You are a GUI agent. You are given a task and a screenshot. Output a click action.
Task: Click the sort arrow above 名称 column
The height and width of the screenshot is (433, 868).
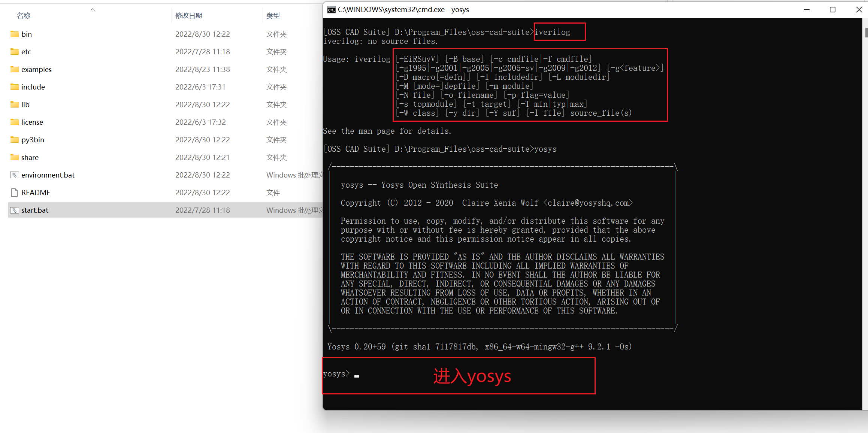93,9
